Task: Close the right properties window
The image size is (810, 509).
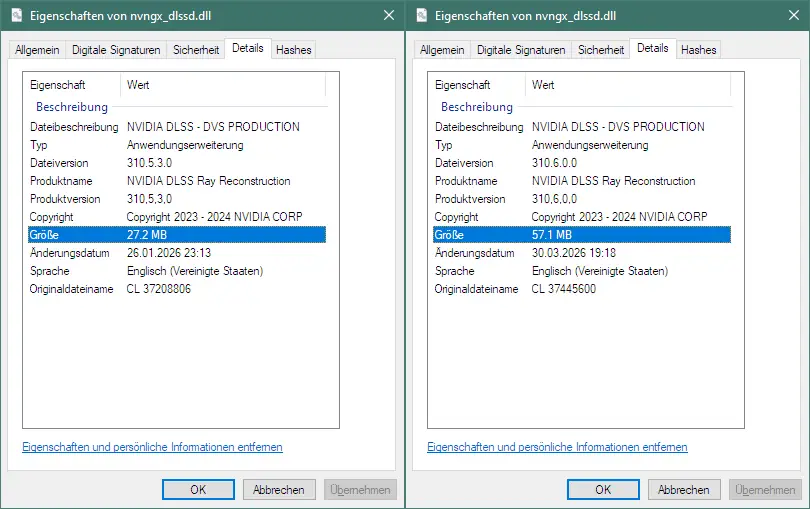Action: click(x=794, y=16)
